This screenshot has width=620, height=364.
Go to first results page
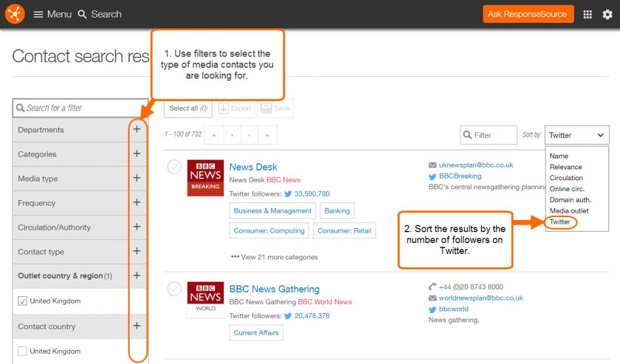214,135
